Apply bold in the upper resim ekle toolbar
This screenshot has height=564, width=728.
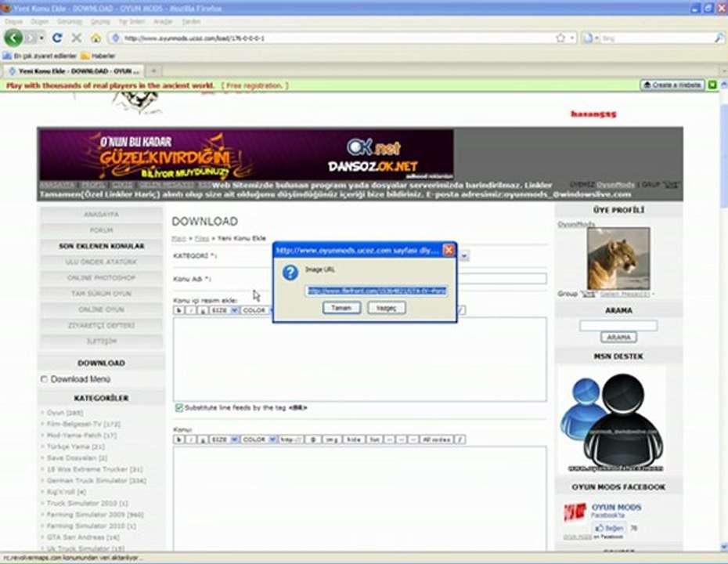click(178, 310)
